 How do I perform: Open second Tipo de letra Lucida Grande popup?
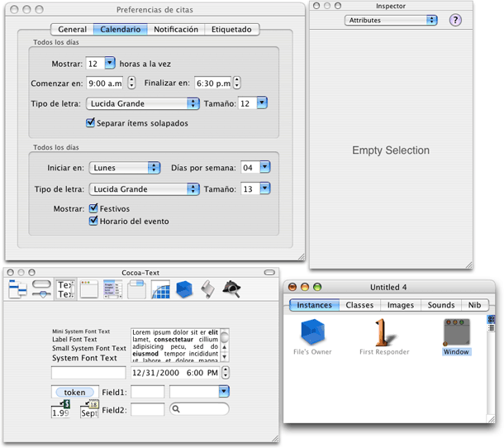145,189
